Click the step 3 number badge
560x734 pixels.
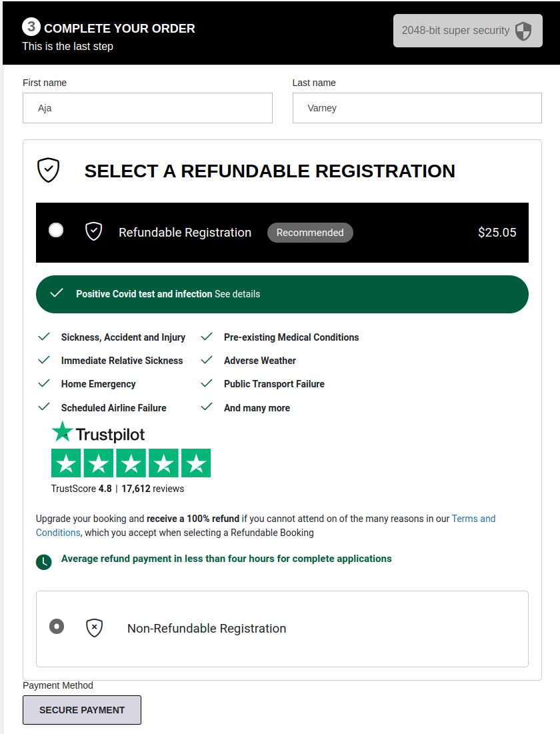(31, 27)
